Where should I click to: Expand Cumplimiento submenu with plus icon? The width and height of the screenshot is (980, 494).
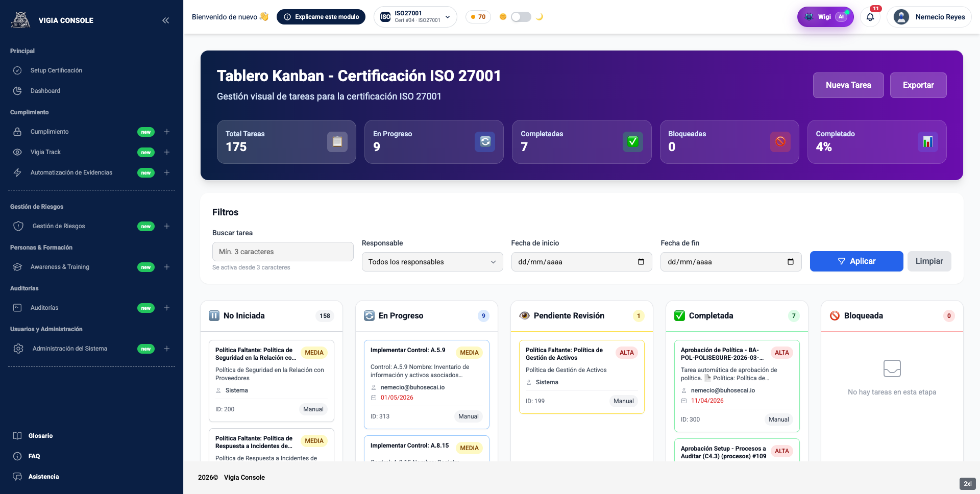pyautogui.click(x=166, y=132)
